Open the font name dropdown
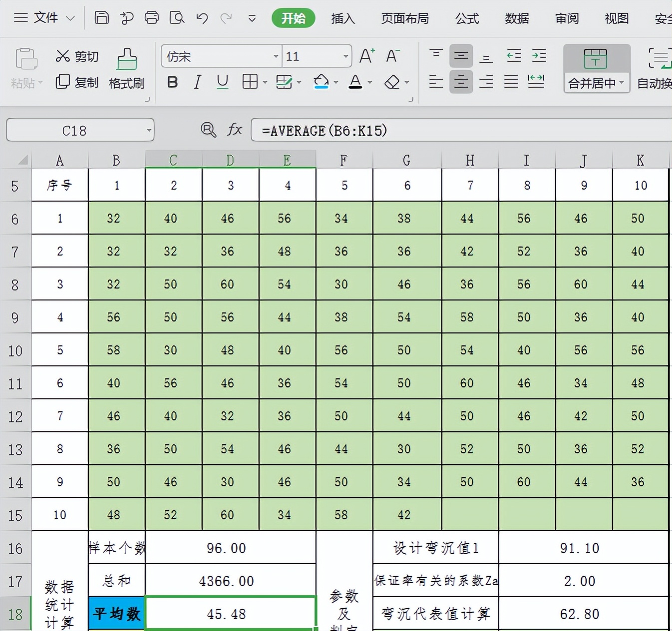This screenshot has width=672, height=631. click(x=276, y=56)
